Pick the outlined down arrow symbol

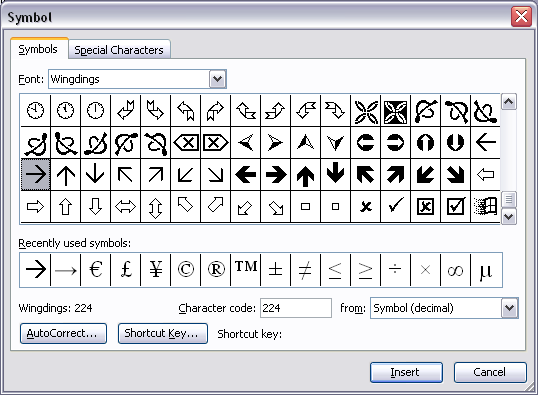tap(95, 207)
